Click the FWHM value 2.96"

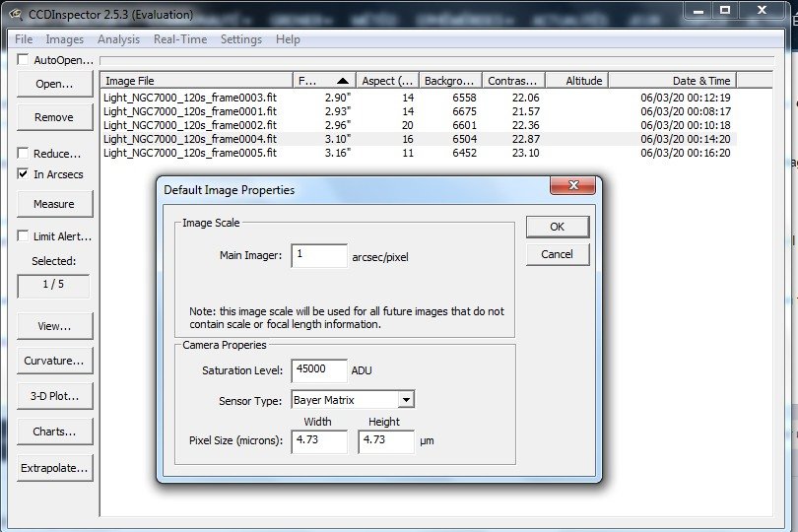point(337,125)
